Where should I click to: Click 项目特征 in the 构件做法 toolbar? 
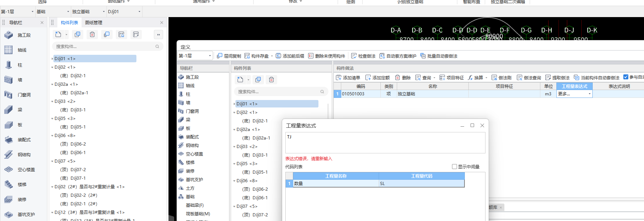pyautogui.click(x=452, y=78)
